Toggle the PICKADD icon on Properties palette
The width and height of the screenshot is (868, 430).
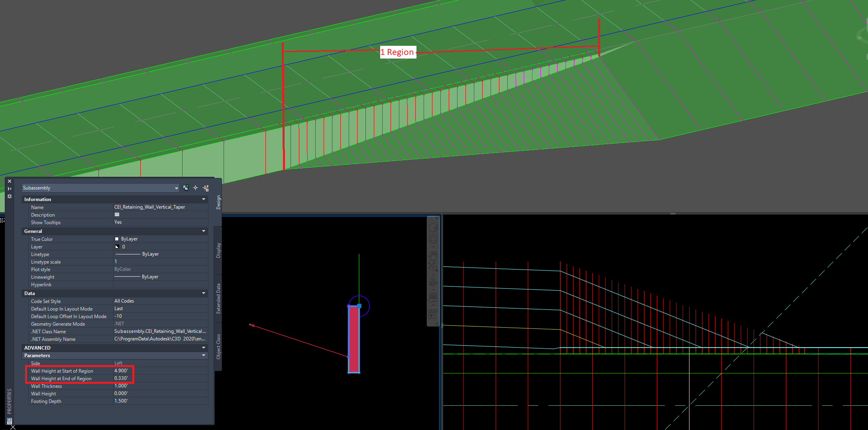[x=186, y=188]
